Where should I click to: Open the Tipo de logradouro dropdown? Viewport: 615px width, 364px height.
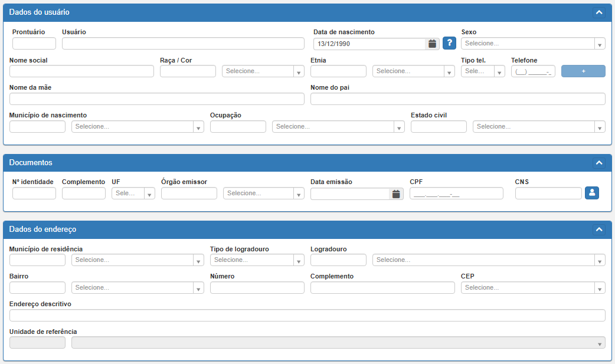tap(257, 260)
